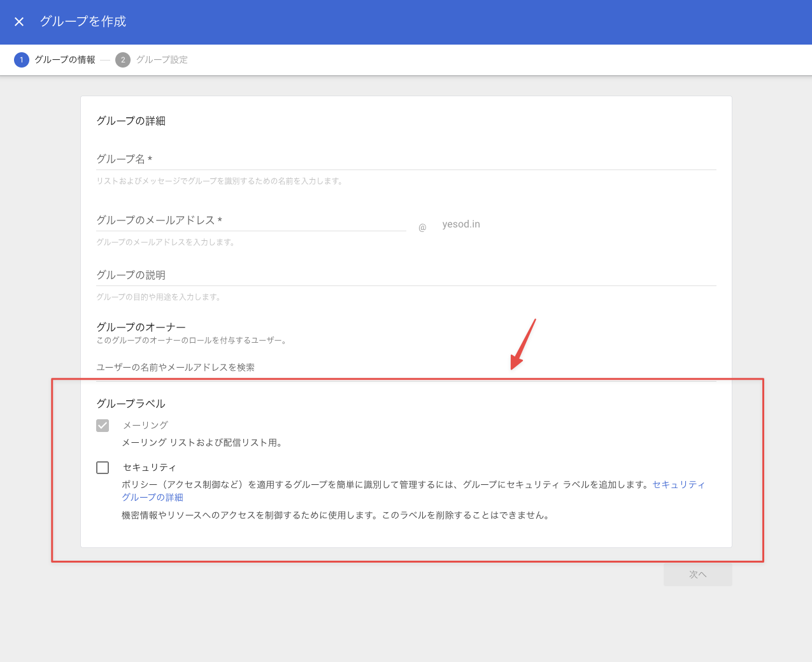The image size is (812, 662).
Task: Toggle the メーリング checkbox
Action: tap(103, 426)
